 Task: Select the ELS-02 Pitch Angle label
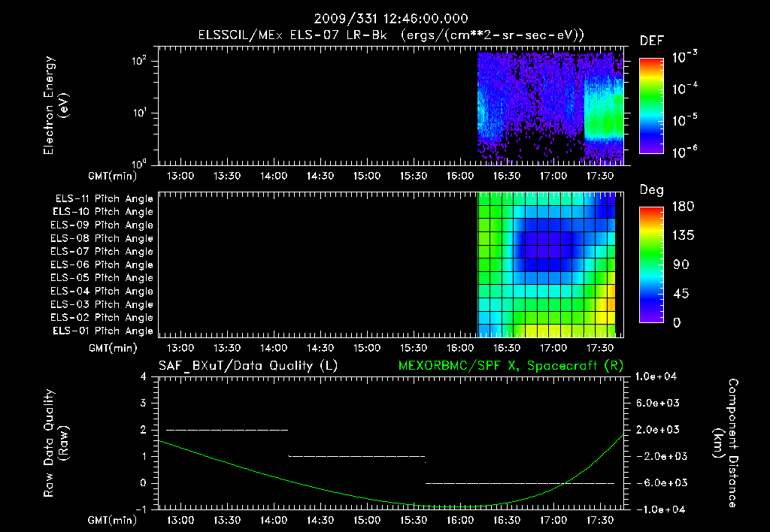pos(102,318)
